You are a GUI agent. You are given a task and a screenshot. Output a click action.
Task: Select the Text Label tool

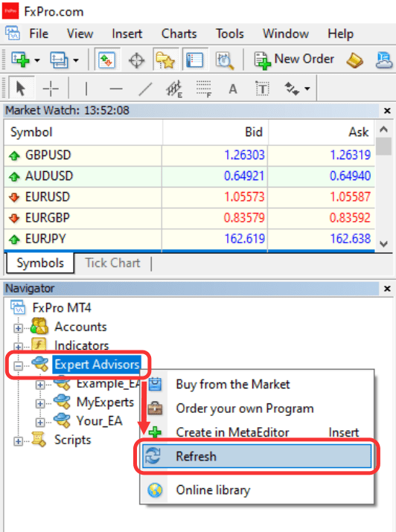[262, 89]
